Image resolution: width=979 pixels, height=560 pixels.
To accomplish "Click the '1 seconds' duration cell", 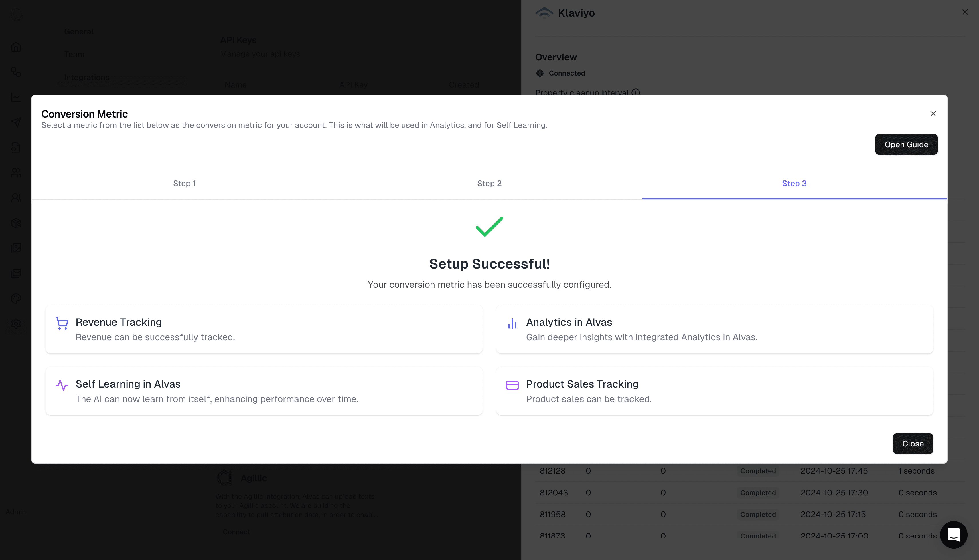I will [916, 471].
